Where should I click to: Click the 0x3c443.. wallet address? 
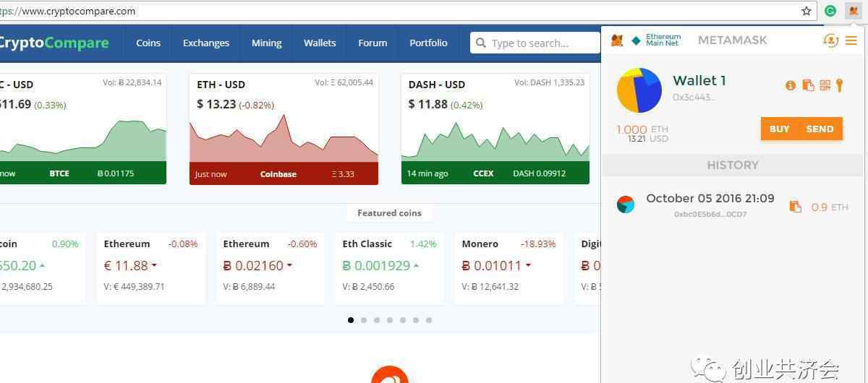[694, 98]
